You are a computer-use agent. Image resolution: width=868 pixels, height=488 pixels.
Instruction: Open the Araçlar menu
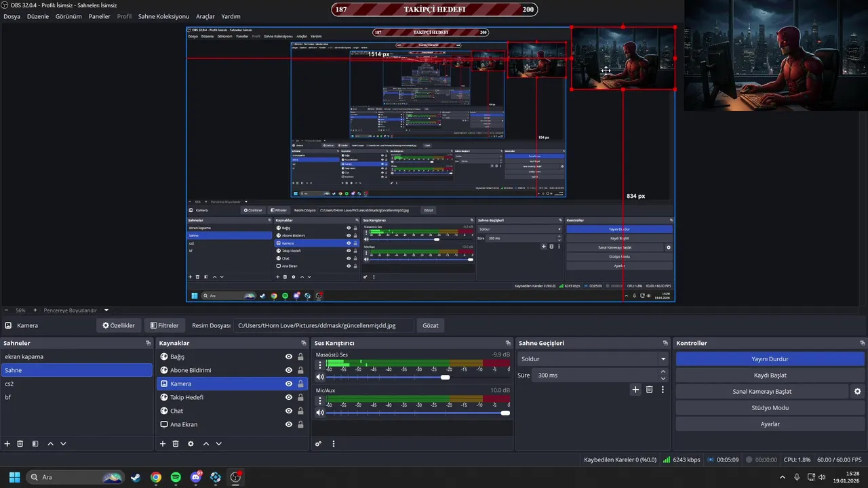tap(205, 16)
